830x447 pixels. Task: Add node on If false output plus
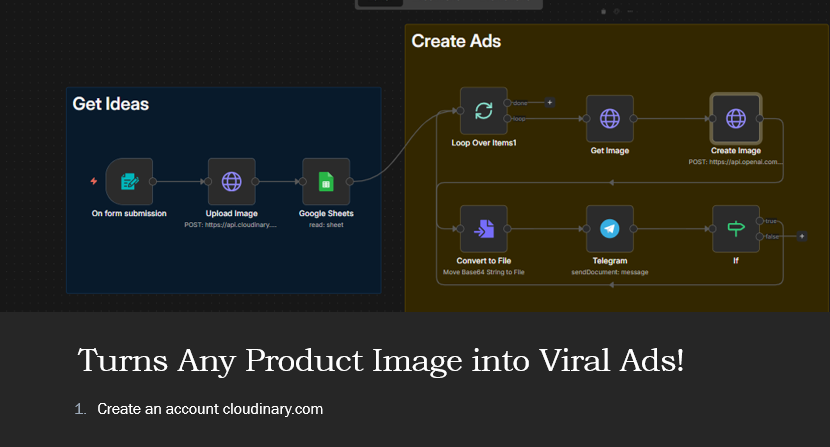[802, 236]
